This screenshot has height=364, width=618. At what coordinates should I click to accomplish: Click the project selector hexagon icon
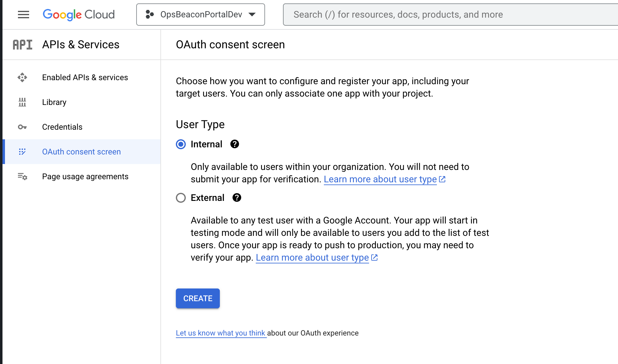point(150,15)
